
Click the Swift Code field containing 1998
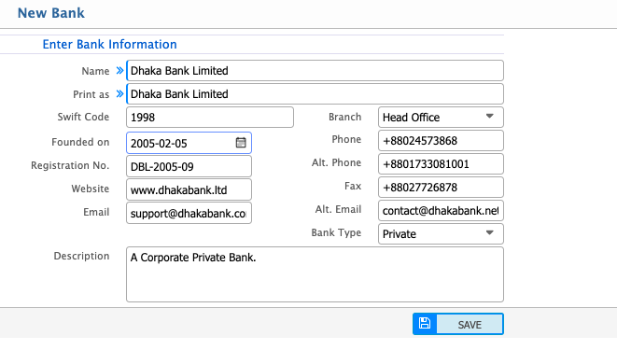(210, 117)
